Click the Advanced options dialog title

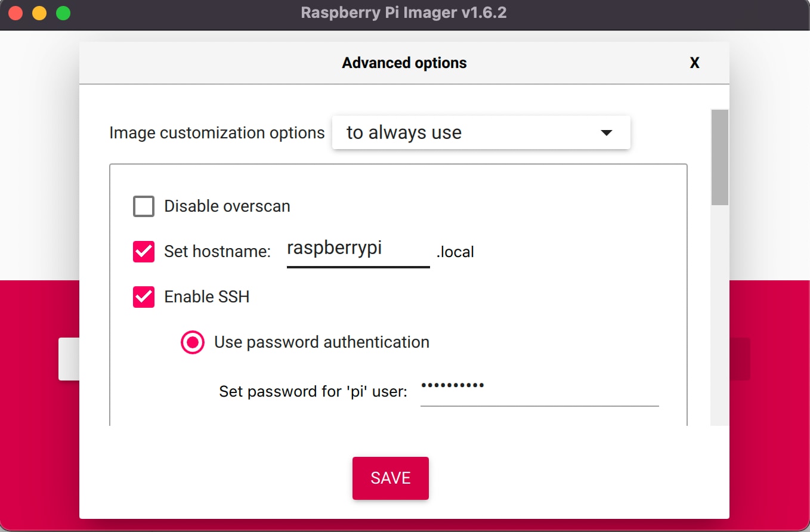click(404, 63)
